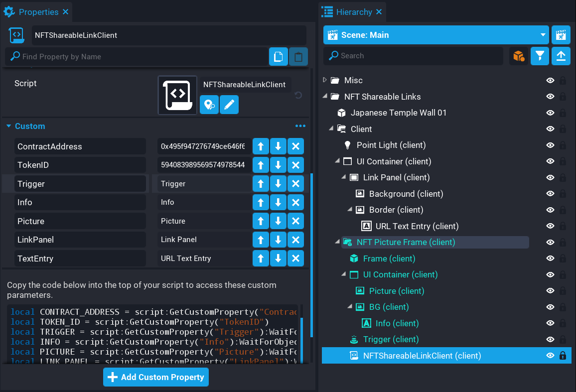The height and width of the screenshot is (392, 576).
Task: Collapse the Custom properties section
Action: (8, 127)
